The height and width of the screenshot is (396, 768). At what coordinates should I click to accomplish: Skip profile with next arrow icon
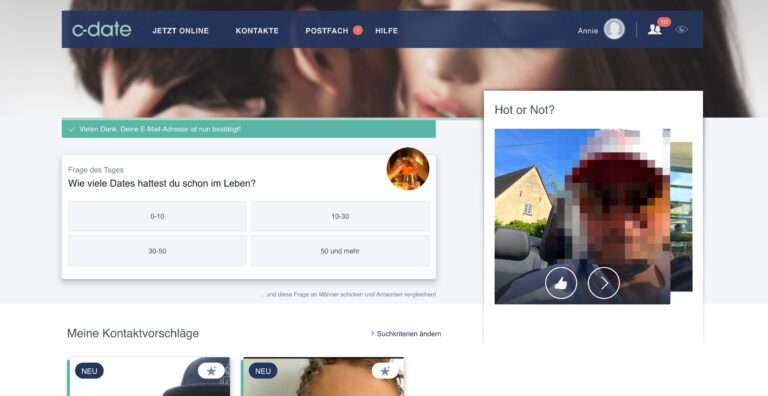pos(603,283)
